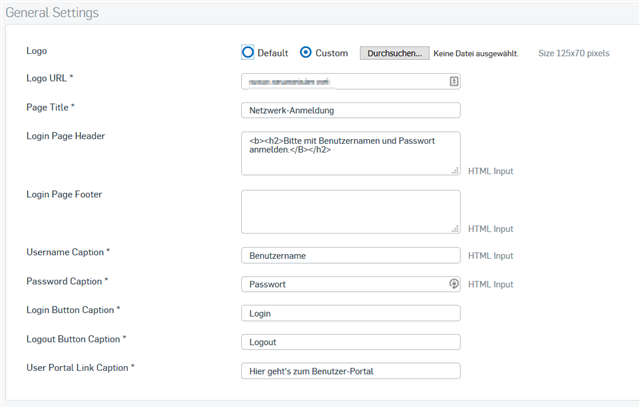
Task: Focus the Username Caption field Benutzername
Action: [x=350, y=255]
